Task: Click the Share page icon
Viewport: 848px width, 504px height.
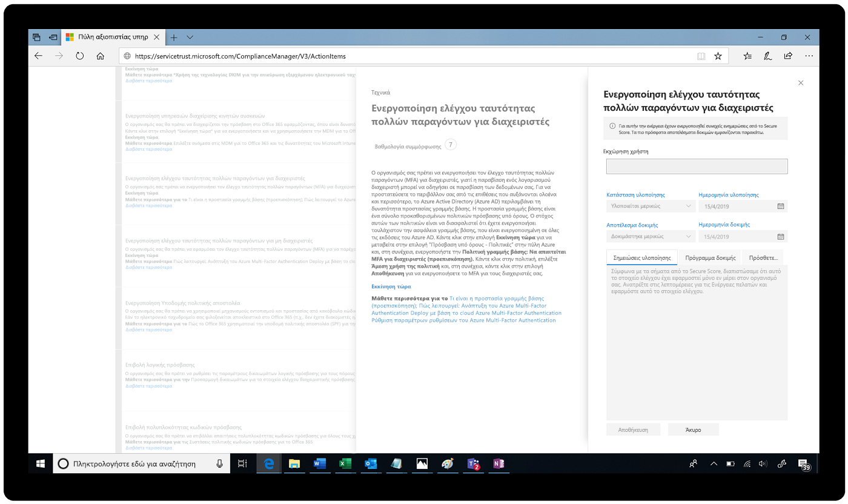Action: (788, 56)
